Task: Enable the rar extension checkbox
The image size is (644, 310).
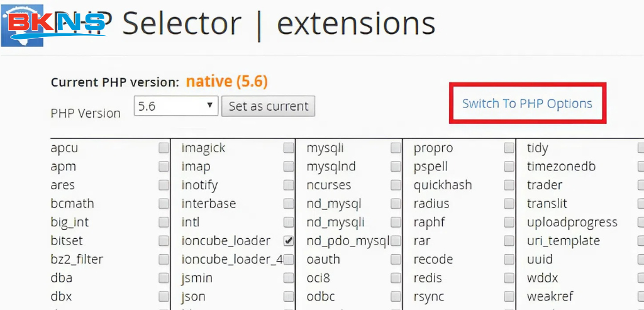Action: click(509, 241)
